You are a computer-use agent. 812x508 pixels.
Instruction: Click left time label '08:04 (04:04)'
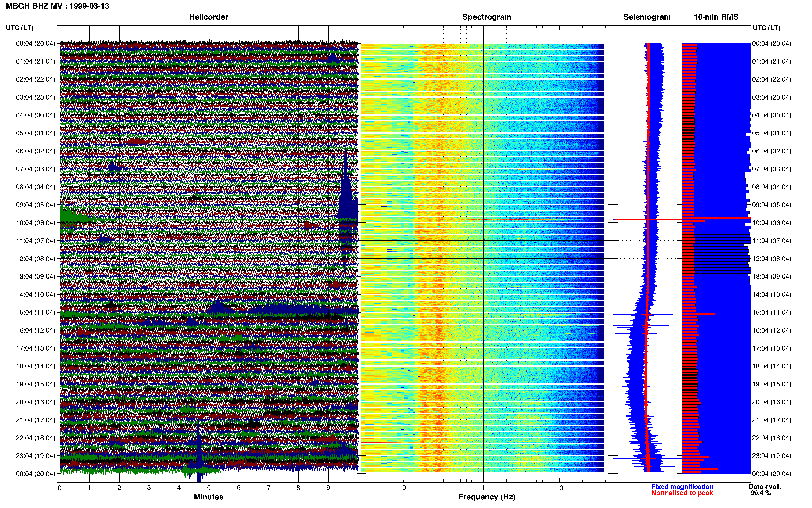pyautogui.click(x=36, y=187)
